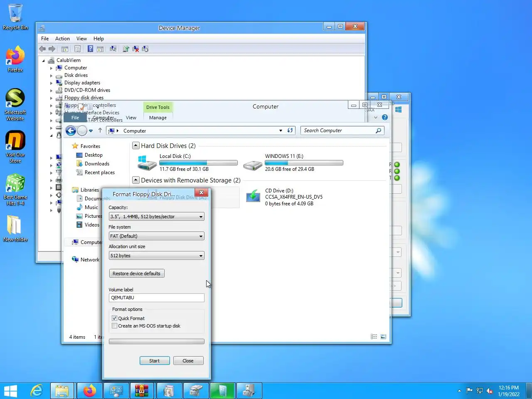532x399 pixels.
Task: Open Manage tab under Drive Tools
Action: click(158, 118)
